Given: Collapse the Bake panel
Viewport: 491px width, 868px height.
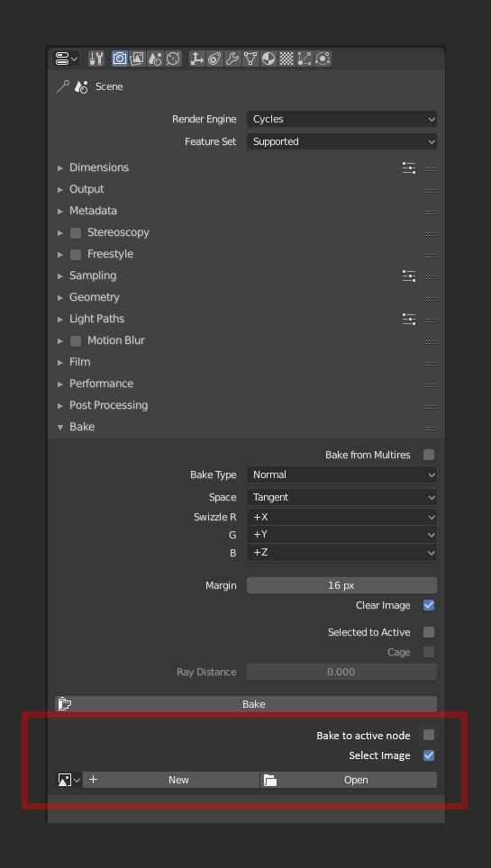Looking at the screenshot, I should pos(81,427).
